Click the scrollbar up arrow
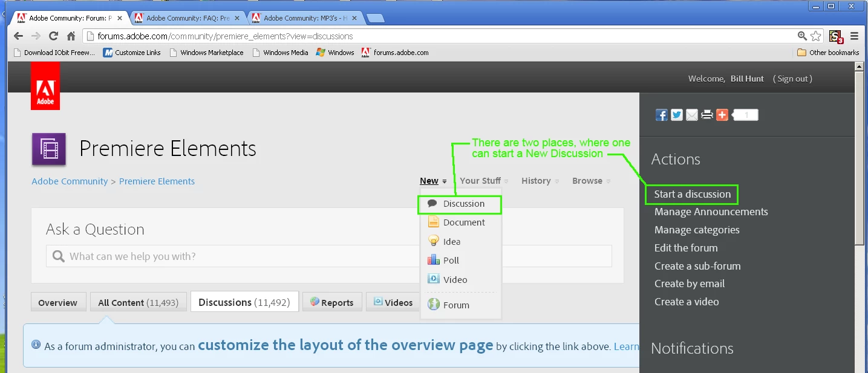This screenshot has height=373, width=868. click(x=859, y=66)
